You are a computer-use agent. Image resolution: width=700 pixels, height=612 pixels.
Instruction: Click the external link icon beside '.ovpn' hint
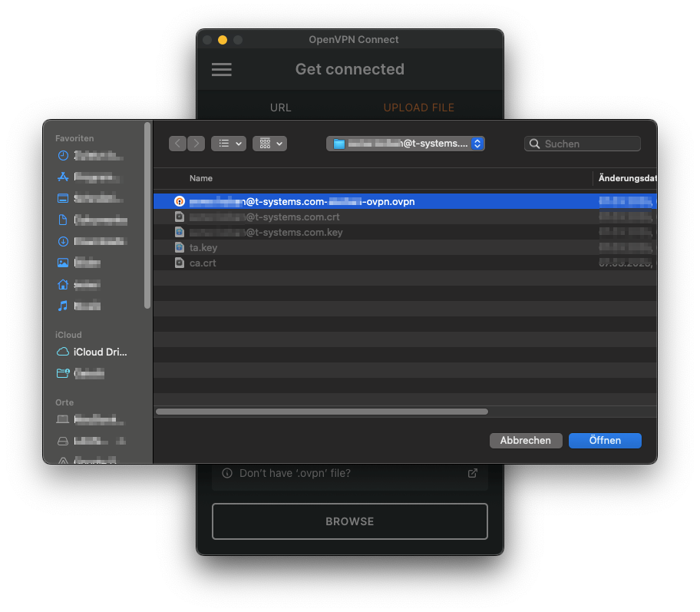[x=473, y=473]
